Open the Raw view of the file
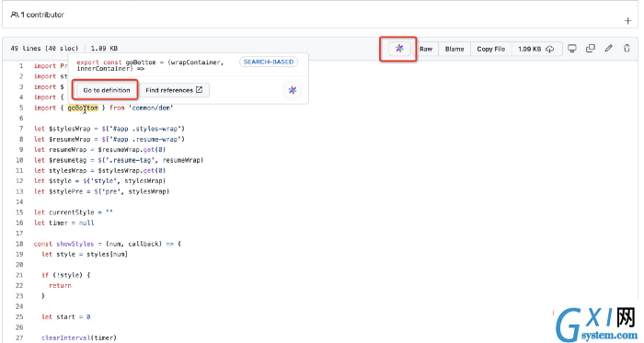 coord(426,49)
